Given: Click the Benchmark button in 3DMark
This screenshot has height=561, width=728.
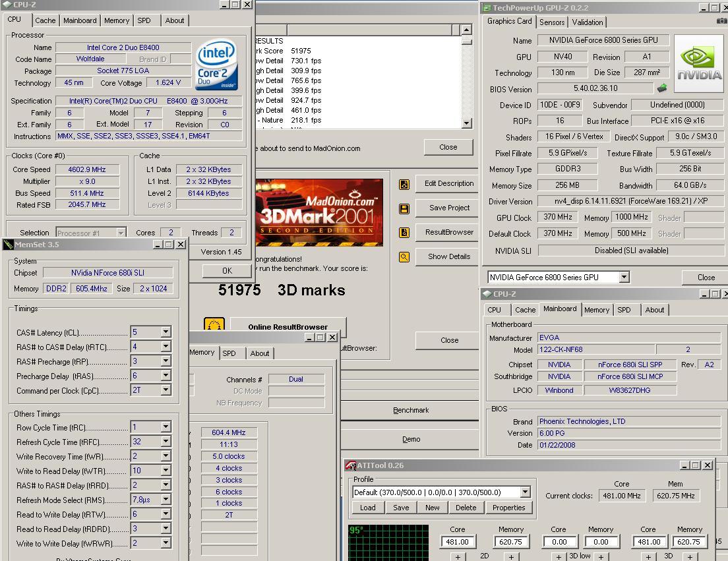Looking at the screenshot, I should 410,410.
